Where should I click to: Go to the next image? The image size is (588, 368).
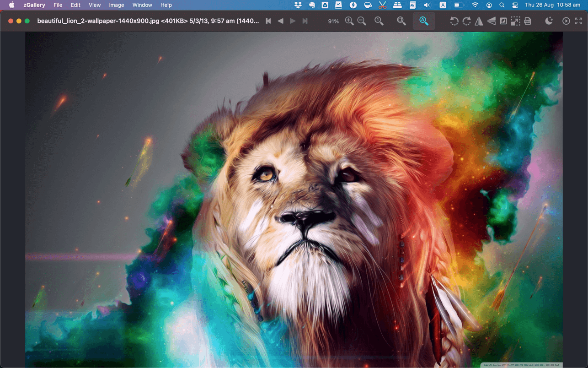point(293,21)
